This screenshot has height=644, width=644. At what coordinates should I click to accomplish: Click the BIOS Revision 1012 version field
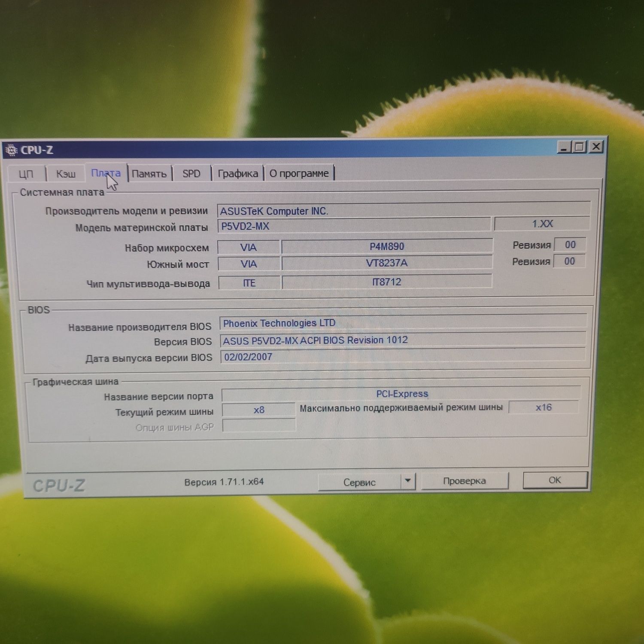pyautogui.click(x=403, y=340)
